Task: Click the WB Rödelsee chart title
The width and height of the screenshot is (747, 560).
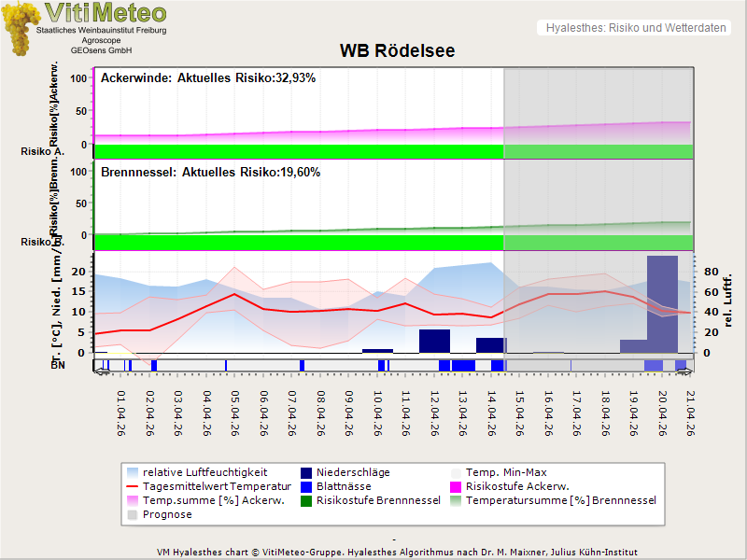Action: tap(396, 50)
